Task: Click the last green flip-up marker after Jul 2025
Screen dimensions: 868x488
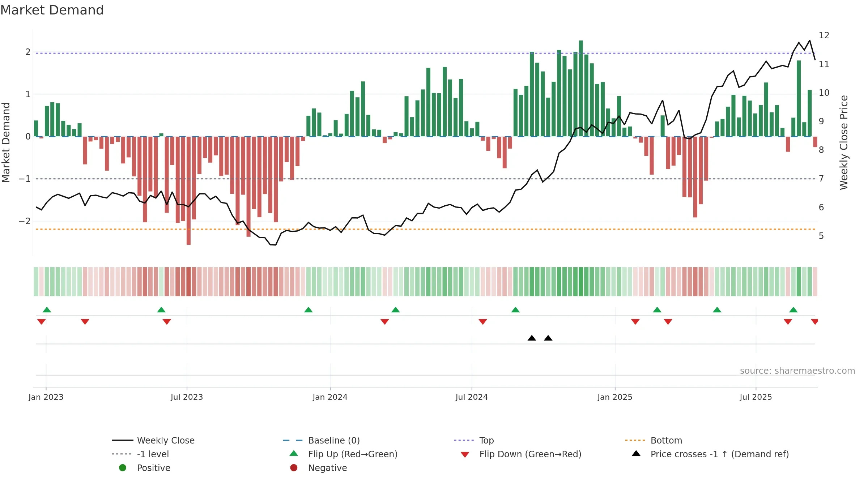Action: tap(793, 310)
